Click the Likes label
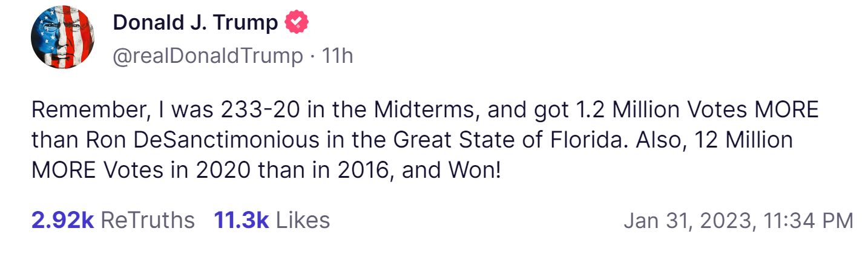Screen dimensions: 868x254 pyautogui.click(x=303, y=220)
